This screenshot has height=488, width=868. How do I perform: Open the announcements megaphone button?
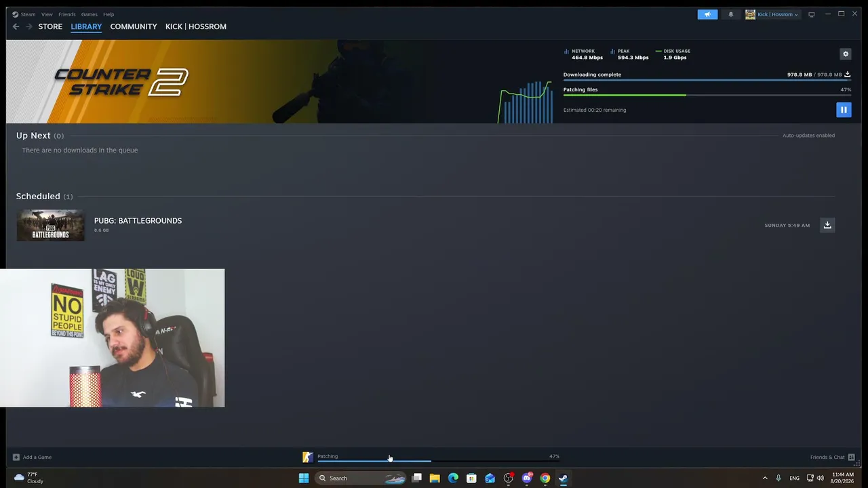click(707, 14)
